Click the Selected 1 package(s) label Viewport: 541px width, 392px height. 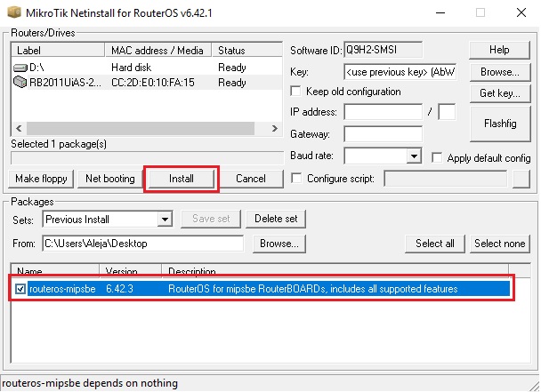[x=59, y=144]
